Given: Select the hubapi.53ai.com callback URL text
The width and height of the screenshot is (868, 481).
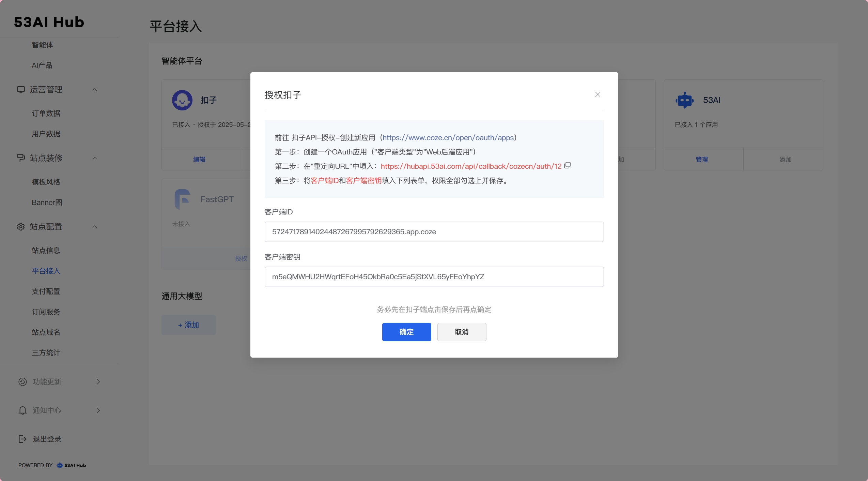Looking at the screenshot, I should [471, 166].
